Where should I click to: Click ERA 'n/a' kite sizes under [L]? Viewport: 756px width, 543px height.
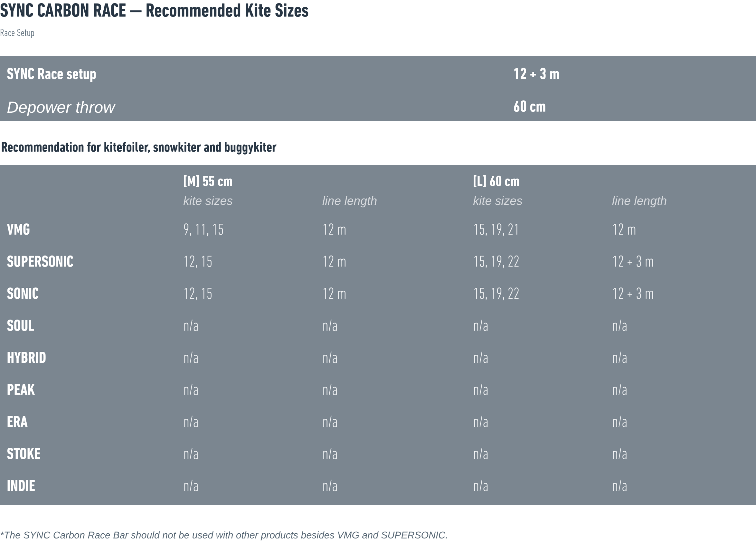tap(481, 422)
